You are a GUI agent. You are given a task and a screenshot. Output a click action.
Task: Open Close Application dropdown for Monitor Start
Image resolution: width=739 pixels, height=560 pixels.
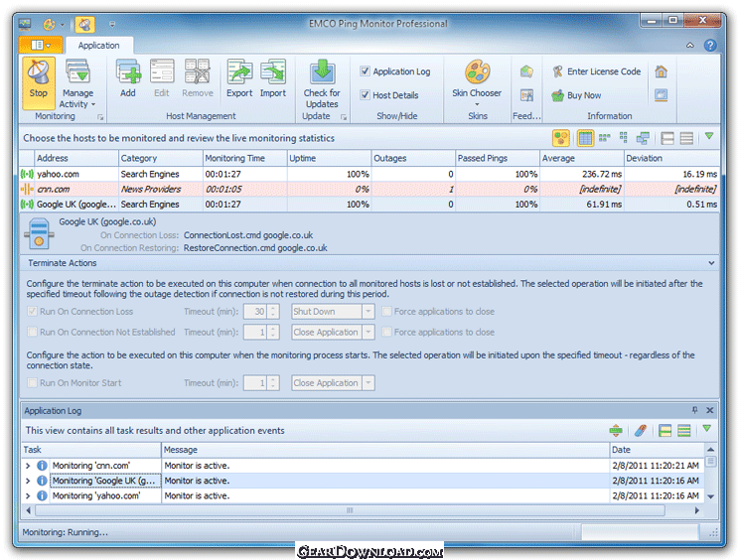369,383
